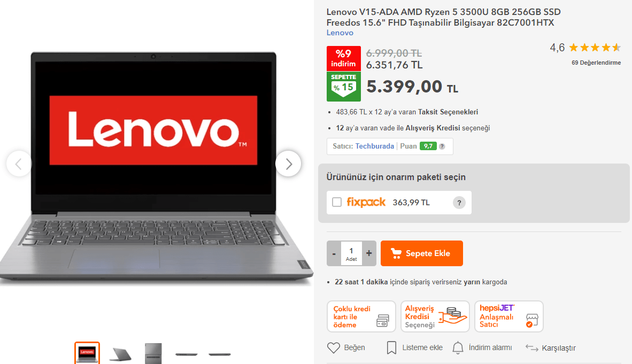View Taksit Seçenekleri installment options
632x364 pixels.
coord(448,112)
